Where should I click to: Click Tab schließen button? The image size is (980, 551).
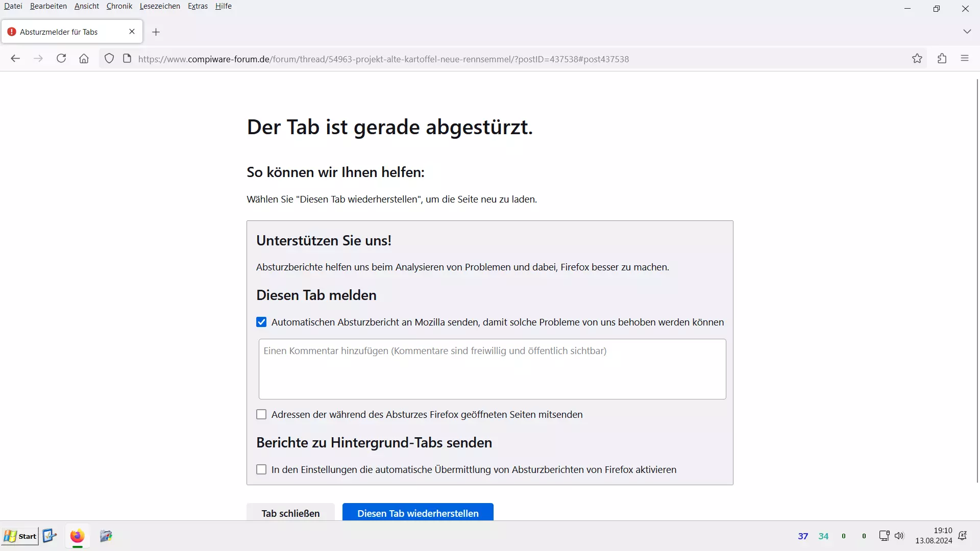point(290,512)
